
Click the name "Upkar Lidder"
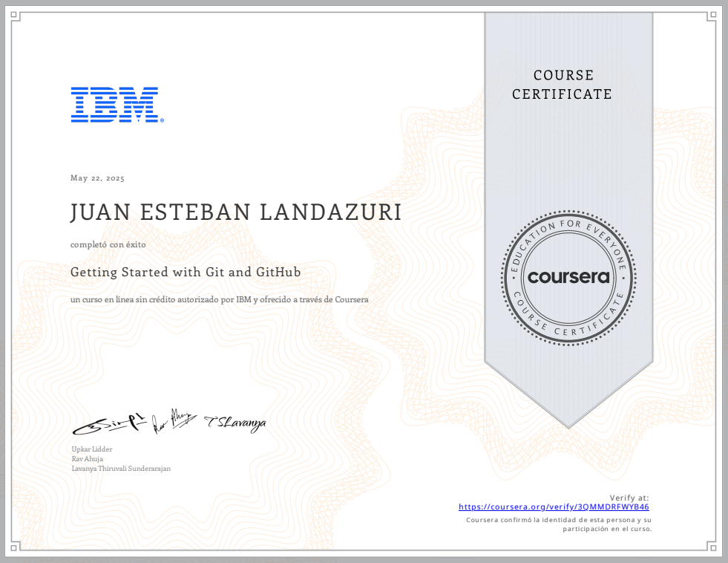(x=92, y=449)
